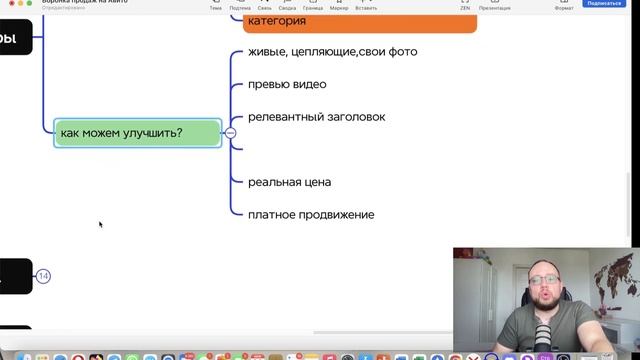Collapse the 'как можем улучшить?' branch
This screenshot has width=640, height=360.
tap(231, 133)
